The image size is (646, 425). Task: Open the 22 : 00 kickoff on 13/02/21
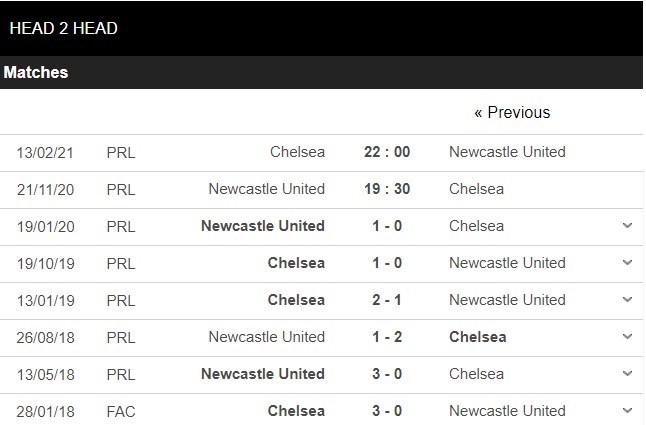click(x=387, y=152)
